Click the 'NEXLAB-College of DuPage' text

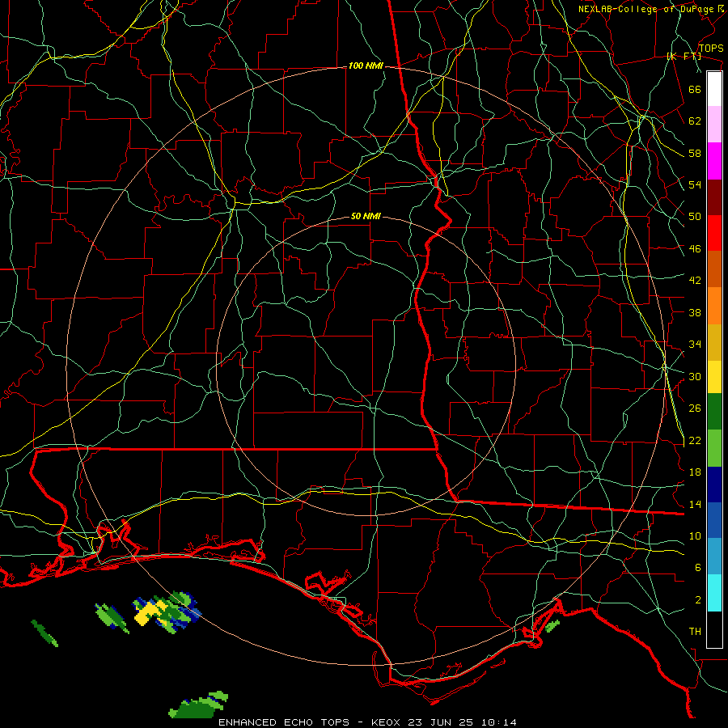[646, 9]
